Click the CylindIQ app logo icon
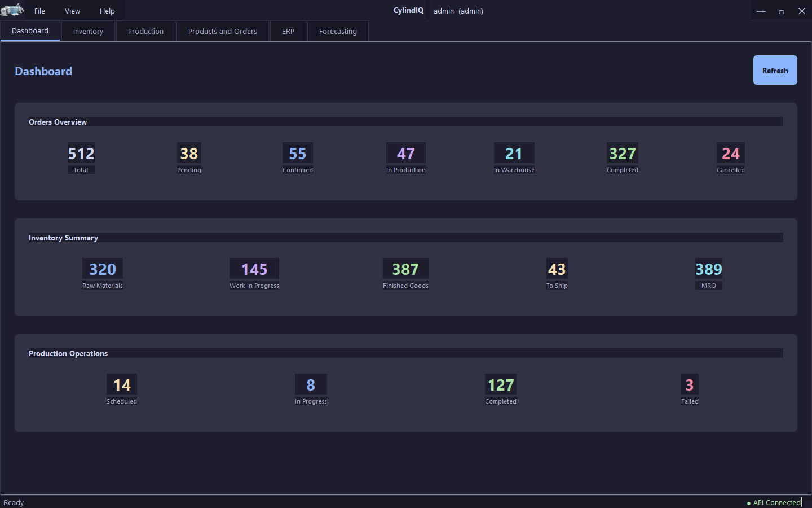Viewport: 812px width, 508px height. pos(12,10)
